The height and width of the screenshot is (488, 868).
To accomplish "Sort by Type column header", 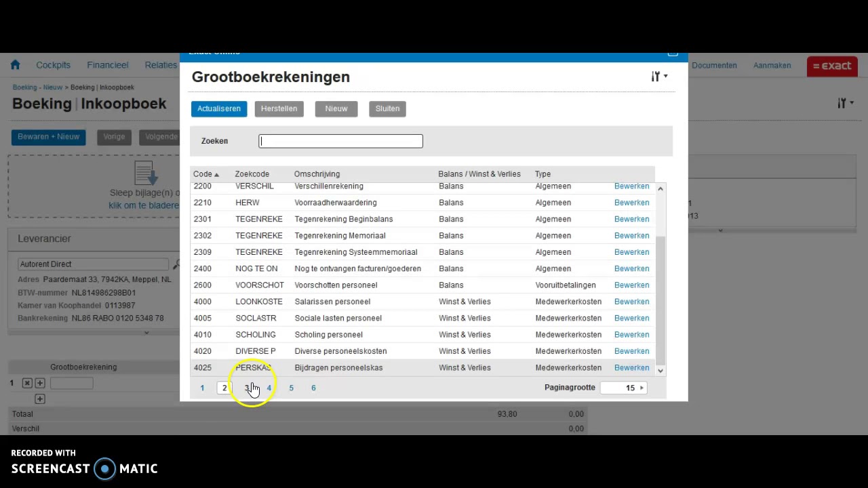I will click(x=542, y=174).
